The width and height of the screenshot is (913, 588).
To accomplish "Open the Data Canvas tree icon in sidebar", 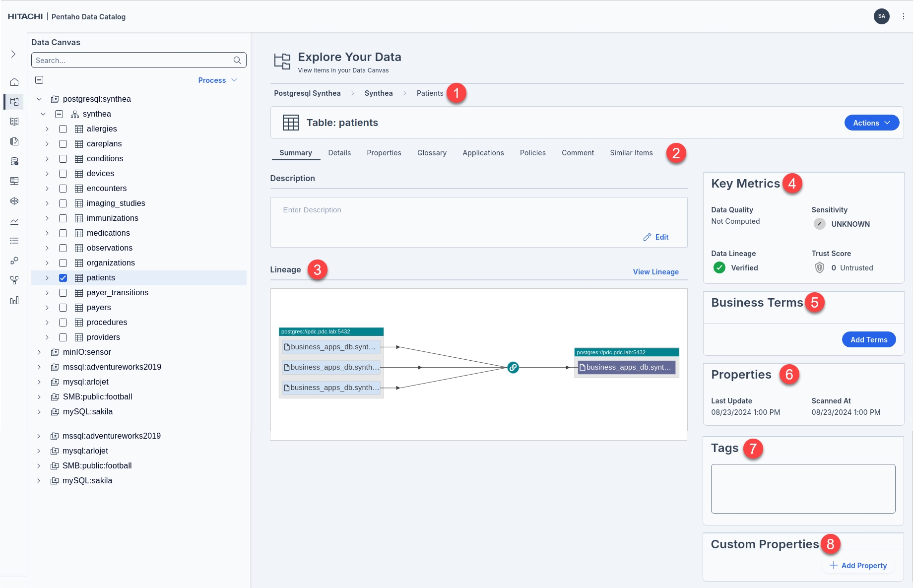I will [14, 102].
